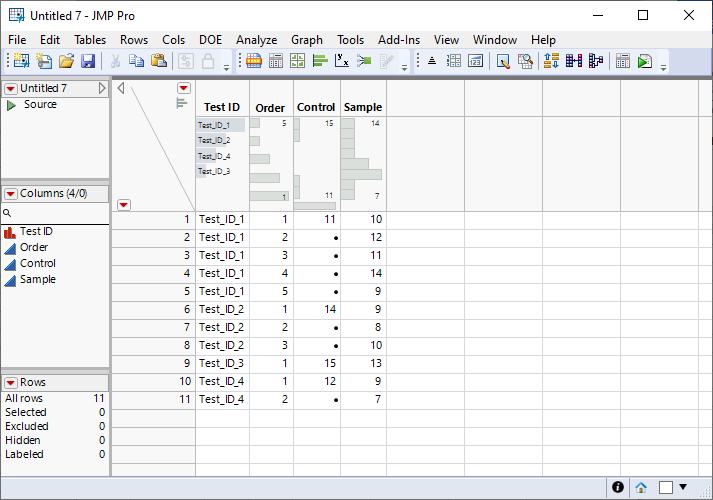
Task: Open a file with the folder icon
Action: pyautogui.click(x=66, y=61)
